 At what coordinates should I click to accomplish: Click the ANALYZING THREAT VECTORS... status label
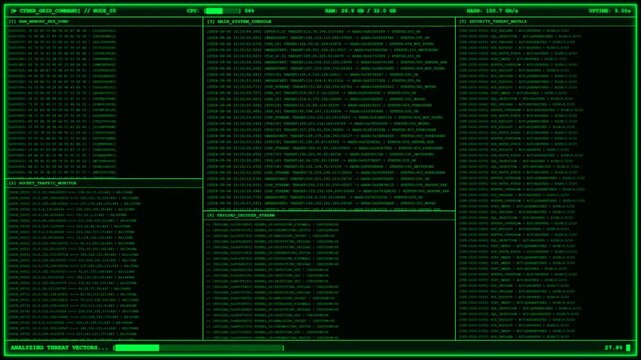(x=59, y=348)
